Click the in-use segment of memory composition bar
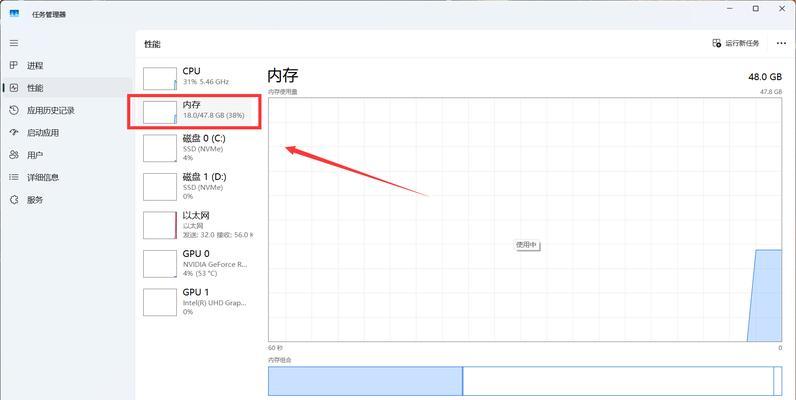Screen dimensions: 796x400 [365, 381]
